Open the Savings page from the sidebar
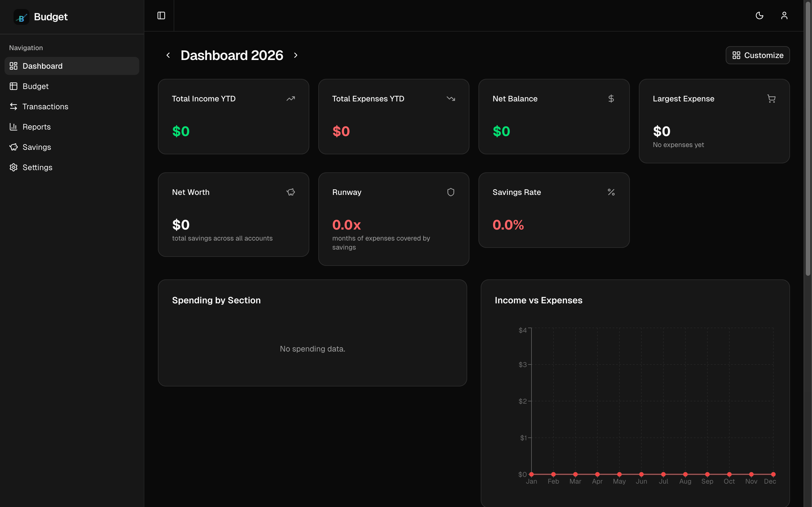 [36, 147]
